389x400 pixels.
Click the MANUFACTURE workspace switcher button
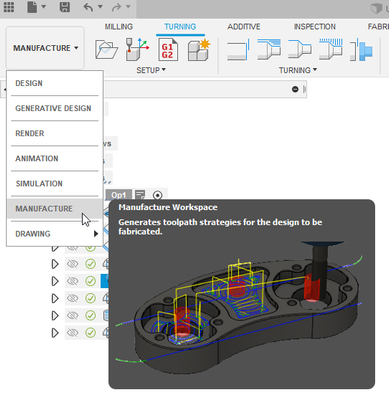click(x=45, y=48)
